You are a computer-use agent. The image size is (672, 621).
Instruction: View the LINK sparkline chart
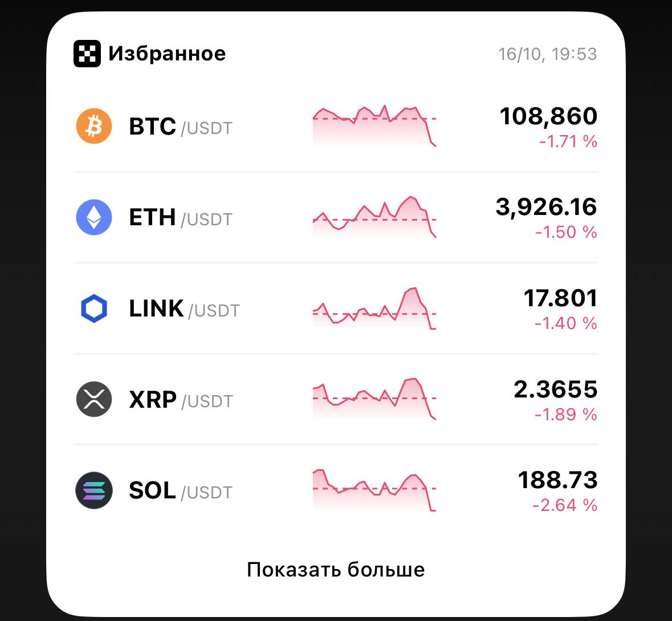(374, 309)
